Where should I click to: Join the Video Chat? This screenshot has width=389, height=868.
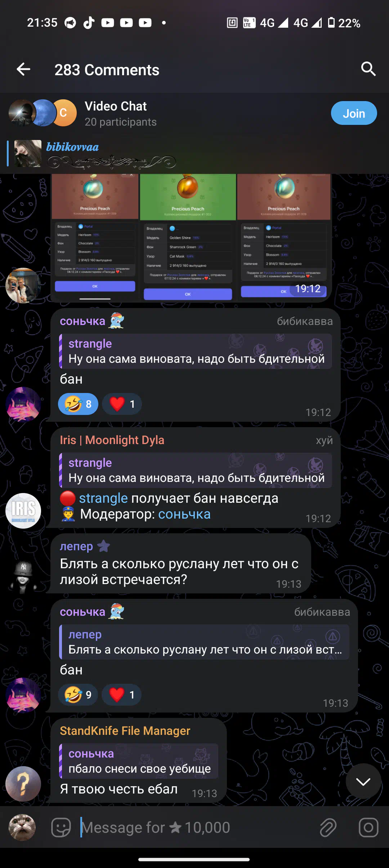pyautogui.click(x=354, y=113)
